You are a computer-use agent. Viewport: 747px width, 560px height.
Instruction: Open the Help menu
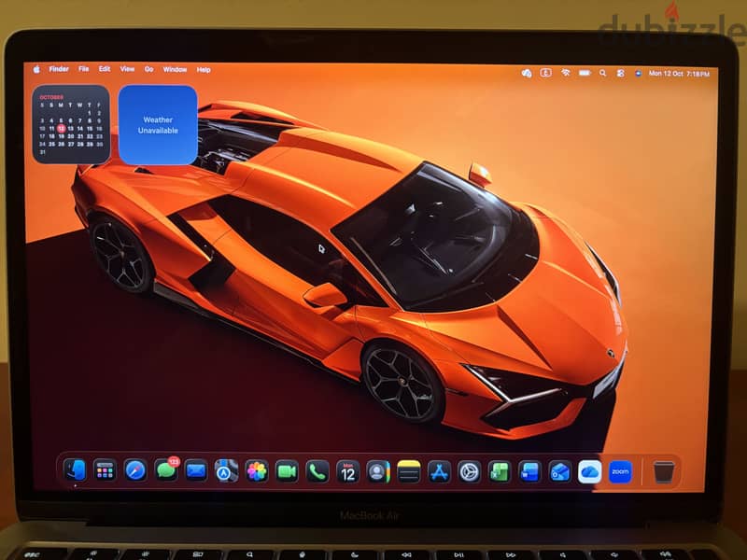(204, 70)
